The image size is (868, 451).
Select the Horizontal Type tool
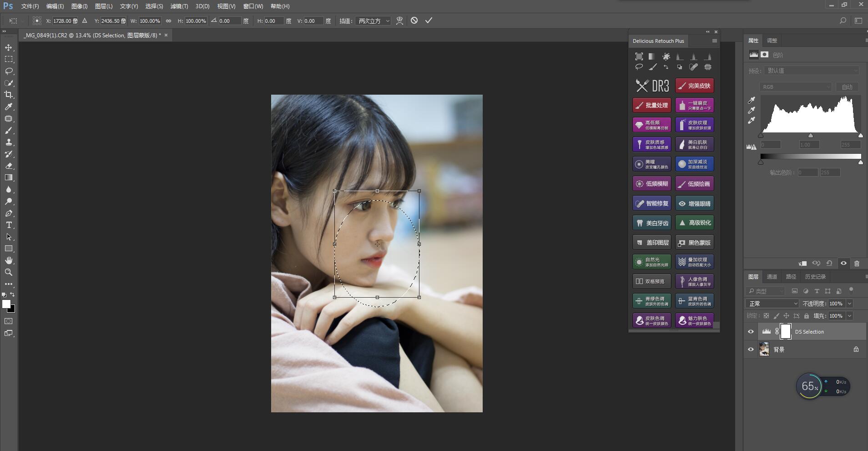pyautogui.click(x=9, y=225)
